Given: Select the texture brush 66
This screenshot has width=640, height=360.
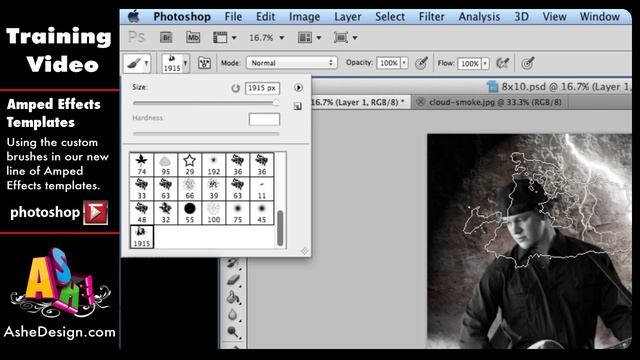Looking at the screenshot, I should coord(189,189).
